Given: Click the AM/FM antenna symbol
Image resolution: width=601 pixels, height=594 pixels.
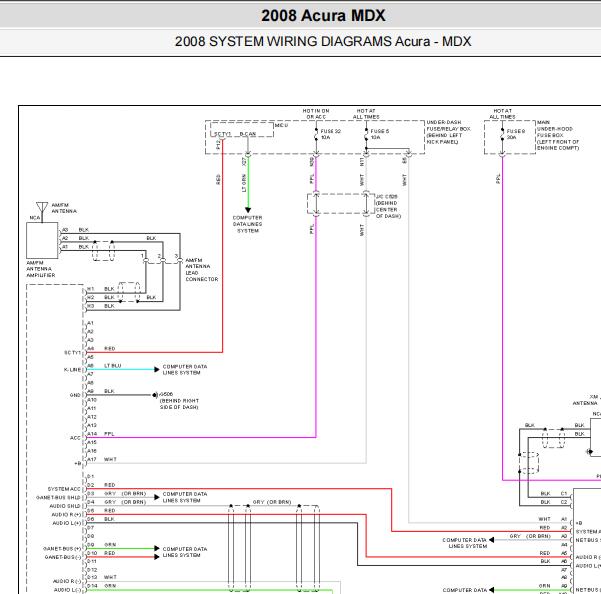Looking at the screenshot, I should 42,209.
